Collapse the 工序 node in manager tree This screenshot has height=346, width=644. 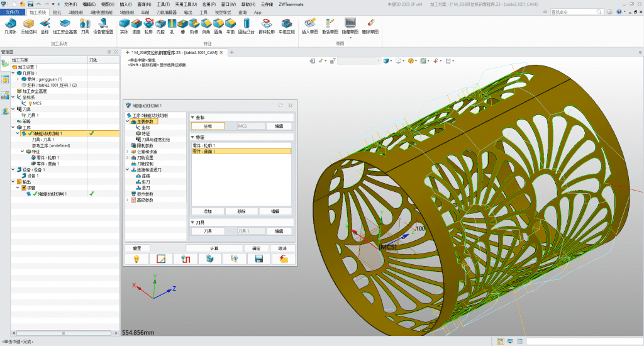(13, 127)
